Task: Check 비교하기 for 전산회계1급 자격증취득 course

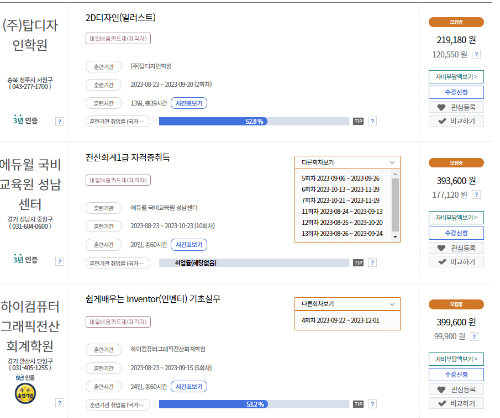Action: pos(456,262)
